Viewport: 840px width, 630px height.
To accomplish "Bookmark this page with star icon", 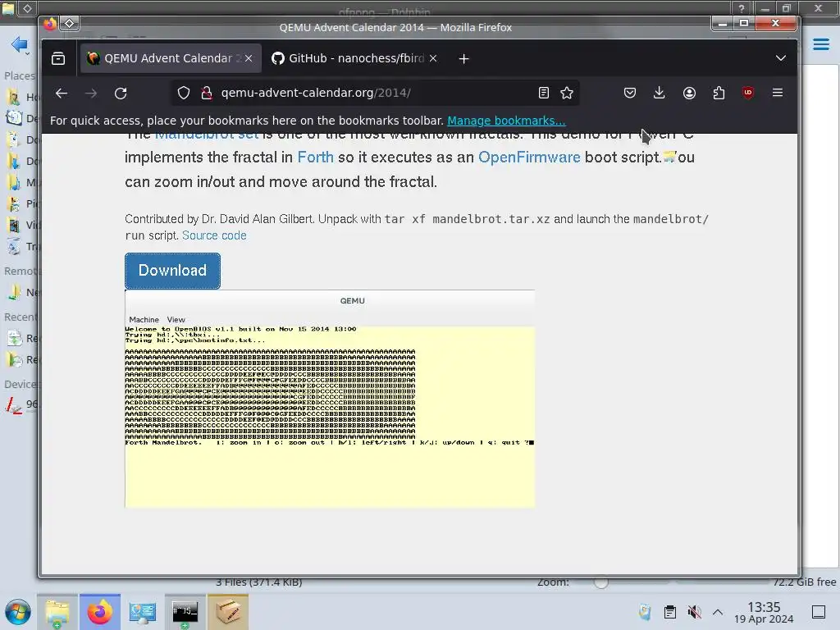I will tap(567, 94).
